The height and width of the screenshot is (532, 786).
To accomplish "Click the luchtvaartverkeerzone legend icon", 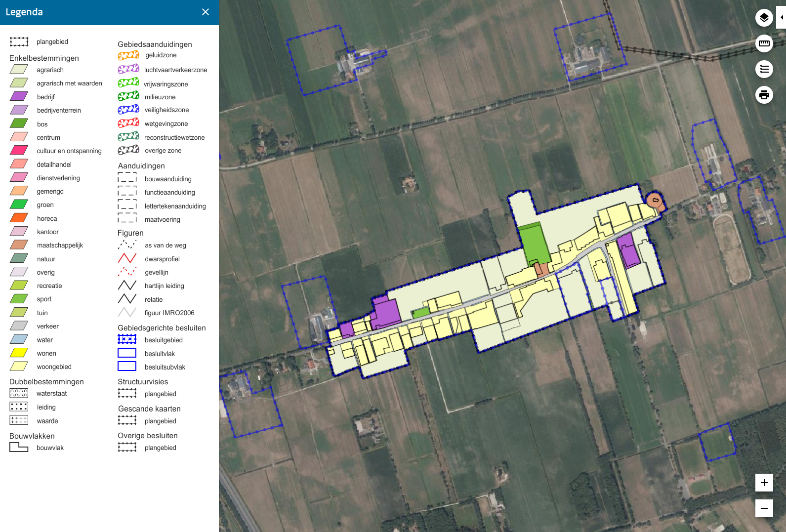I will click(x=128, y=69).
